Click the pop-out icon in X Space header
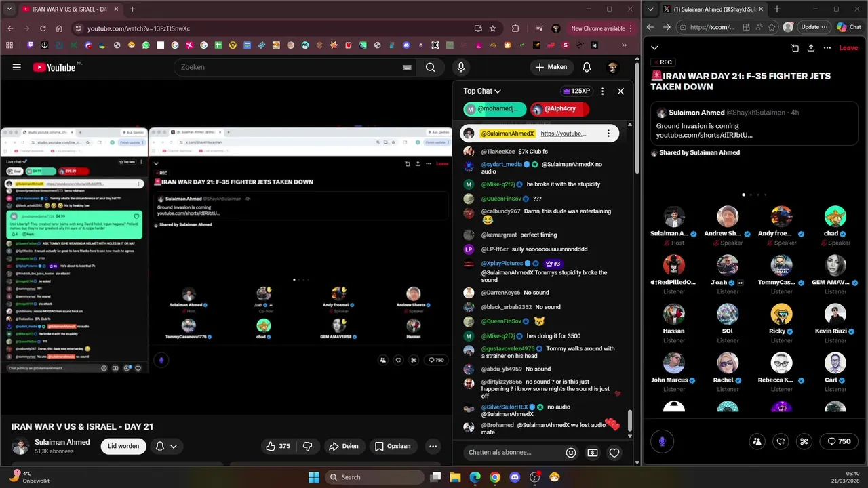The height and width of the screenshot is (488, 868). point(795,48)
